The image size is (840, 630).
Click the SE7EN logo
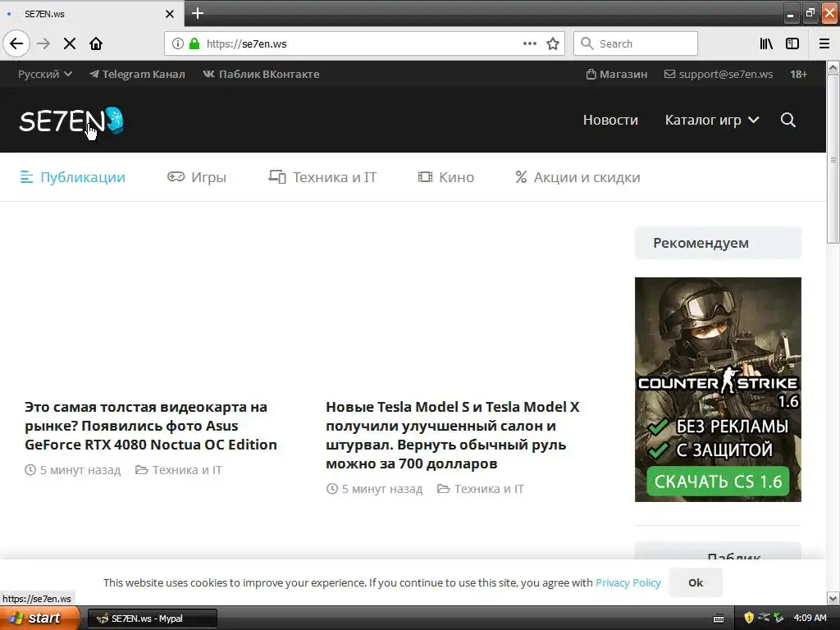(71, 121)
